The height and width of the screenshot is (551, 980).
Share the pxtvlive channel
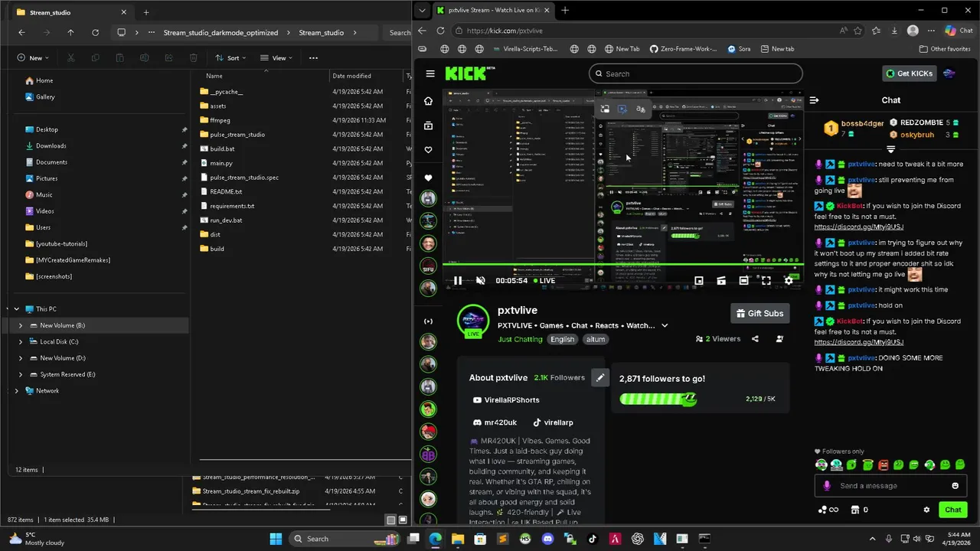coord(755,339)
